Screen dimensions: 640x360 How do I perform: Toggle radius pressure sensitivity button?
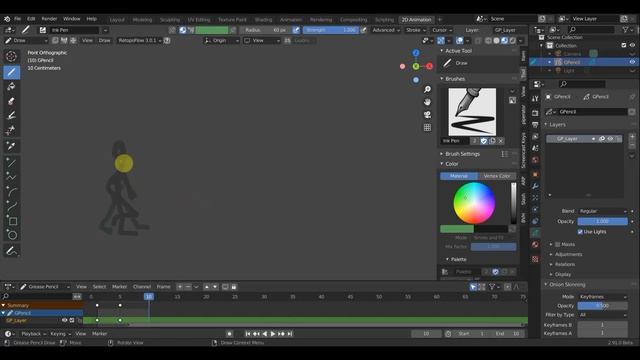tap(296, 30)
